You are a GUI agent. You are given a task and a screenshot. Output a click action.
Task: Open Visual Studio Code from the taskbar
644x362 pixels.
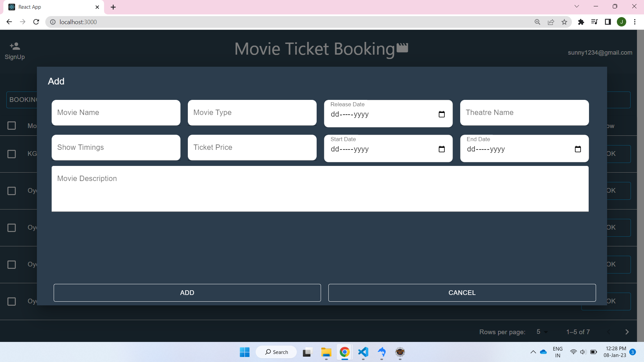click(363, 352)
